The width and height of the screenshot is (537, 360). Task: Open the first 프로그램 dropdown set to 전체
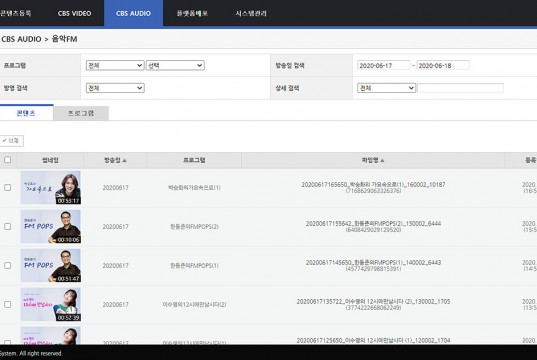(115, 65)
